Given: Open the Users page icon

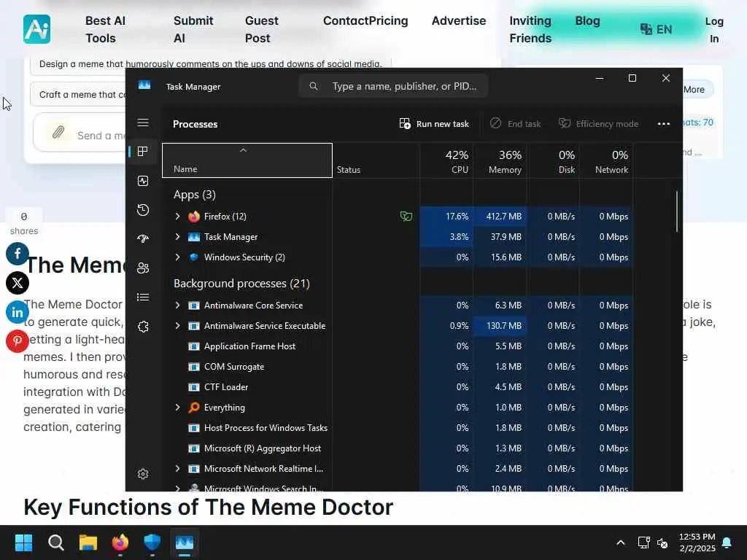Looking at the screenshot, I should click(x=143, y=268).
